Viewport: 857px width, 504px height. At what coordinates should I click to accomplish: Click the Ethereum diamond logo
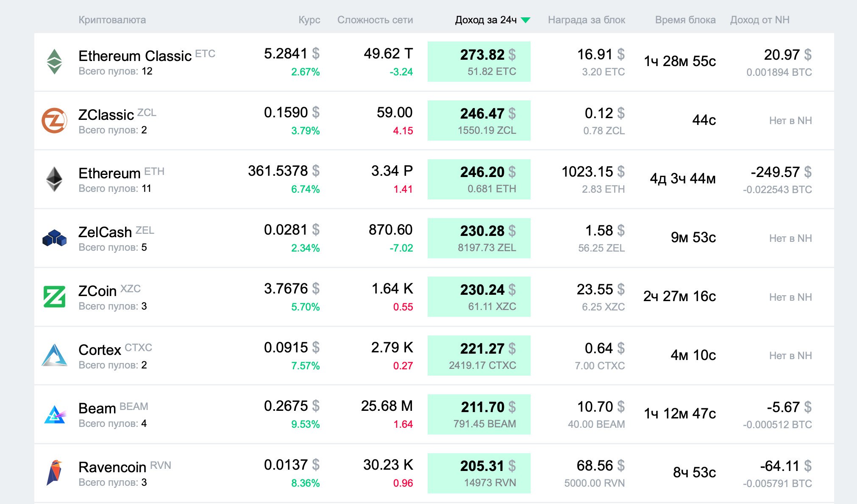coord(54,179)
